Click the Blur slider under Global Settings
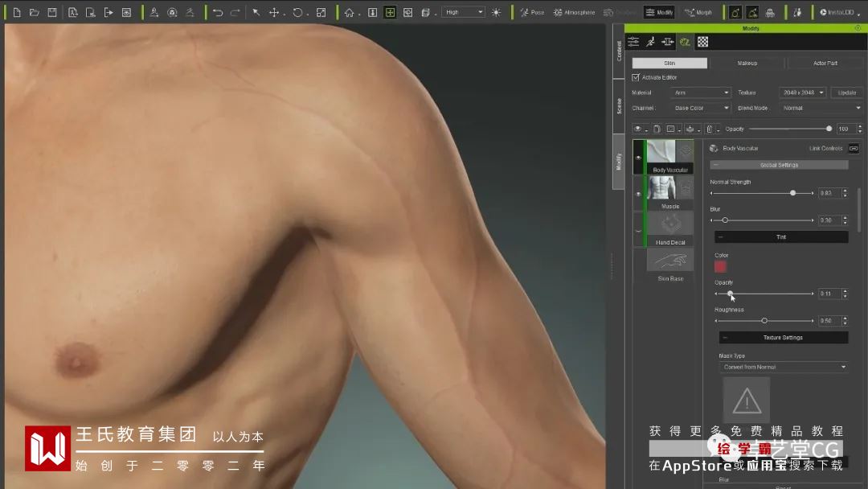868x489 pixels. (x=762, y=220)
